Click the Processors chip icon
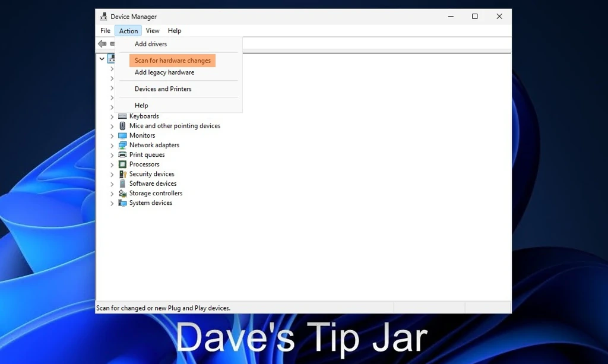Image resolution: width=608 pixels, height=364 pixels. point(122,164)
